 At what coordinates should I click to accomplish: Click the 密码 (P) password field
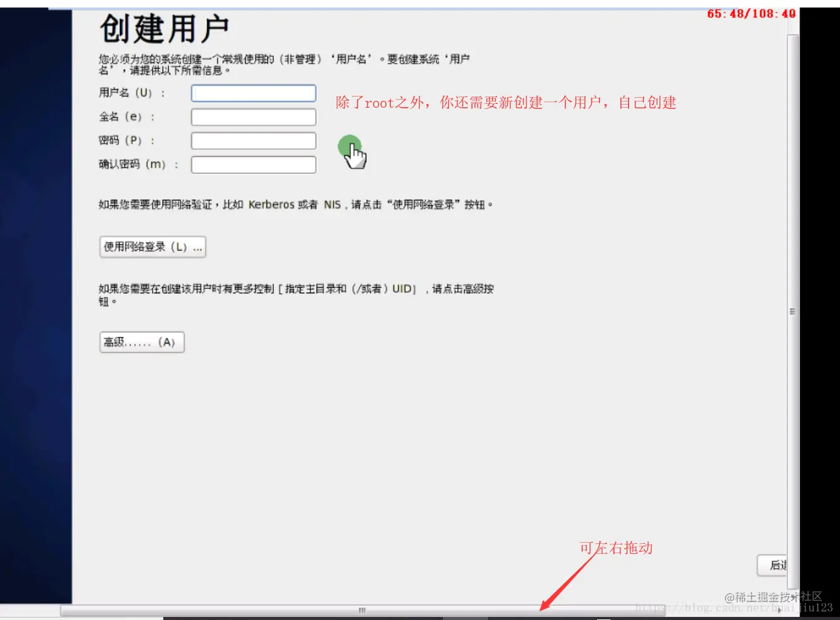[253, 140]
